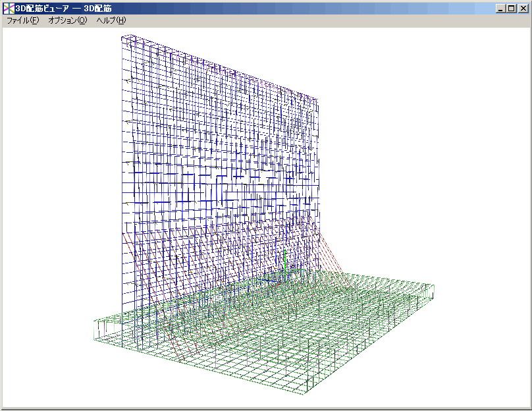Maximize the 3D配筋ビューア window
The image size is (532, 411).
pyautogui.click(x=512, y=9)
